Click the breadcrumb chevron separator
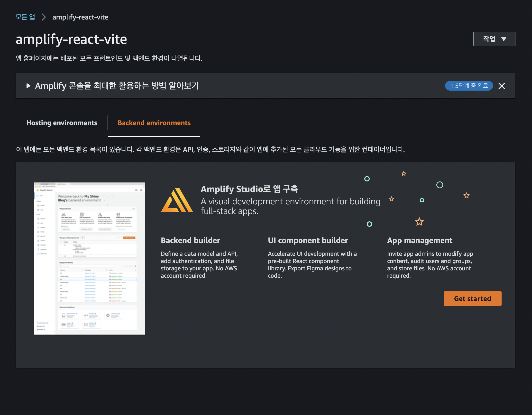Screen dimensions: 532x415 (x=44, y=17)
